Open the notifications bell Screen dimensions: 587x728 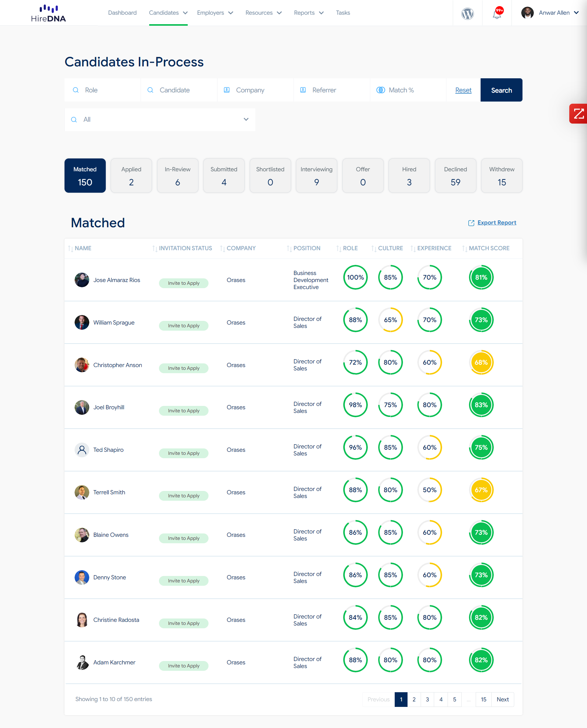click(497, 13)
